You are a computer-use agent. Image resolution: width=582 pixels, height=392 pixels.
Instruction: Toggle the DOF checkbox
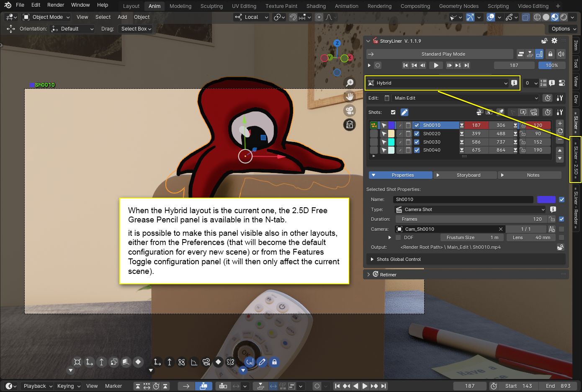click(398, 237)
